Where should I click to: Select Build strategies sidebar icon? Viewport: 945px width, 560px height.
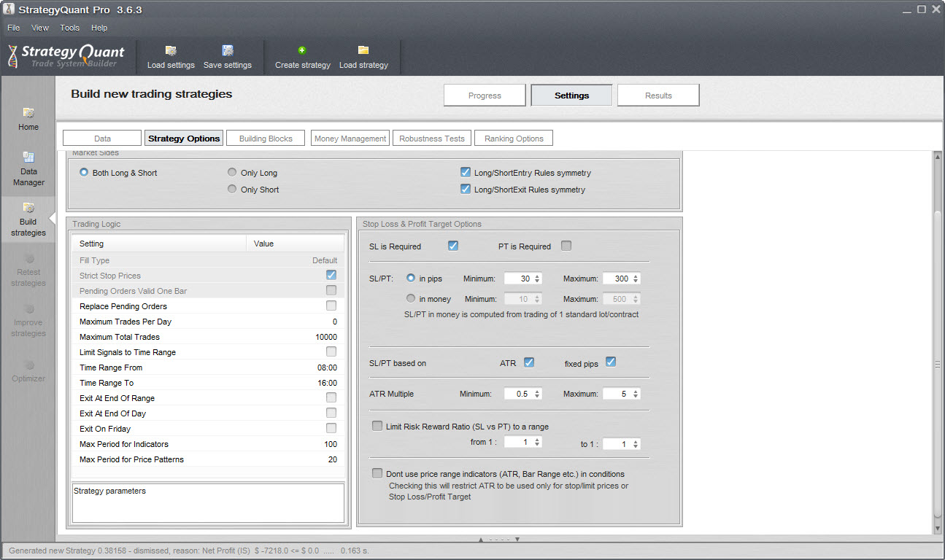28,209
